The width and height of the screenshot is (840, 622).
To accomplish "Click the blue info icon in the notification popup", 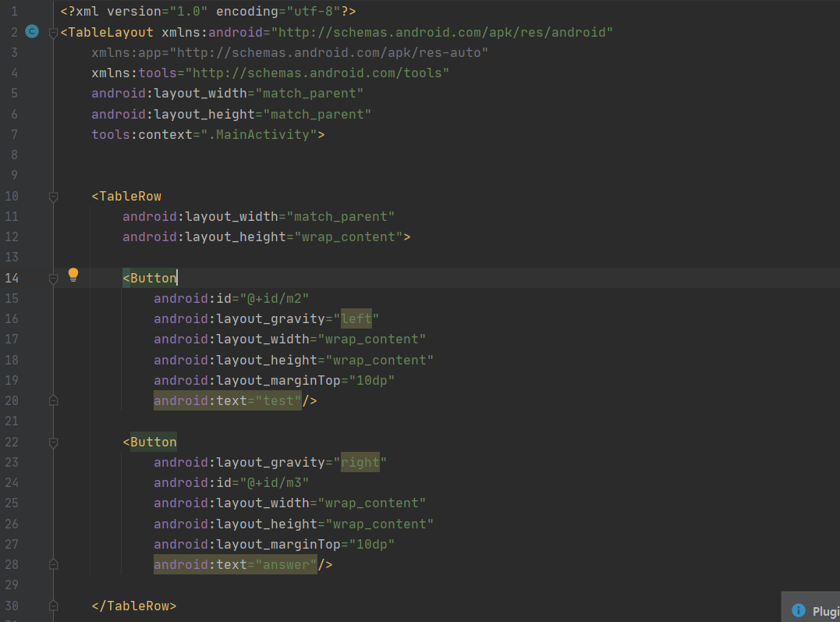I will coord(798,610).
